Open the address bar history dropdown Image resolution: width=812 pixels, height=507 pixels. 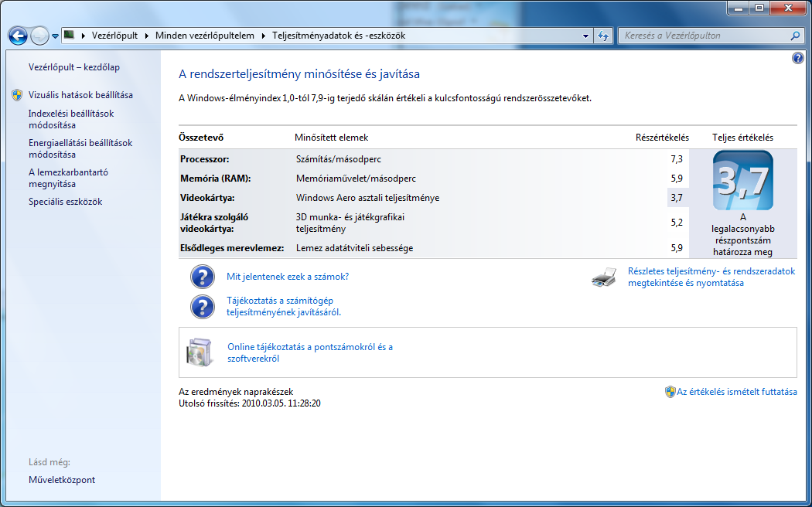pyautogui.click(x=585, y=36)
